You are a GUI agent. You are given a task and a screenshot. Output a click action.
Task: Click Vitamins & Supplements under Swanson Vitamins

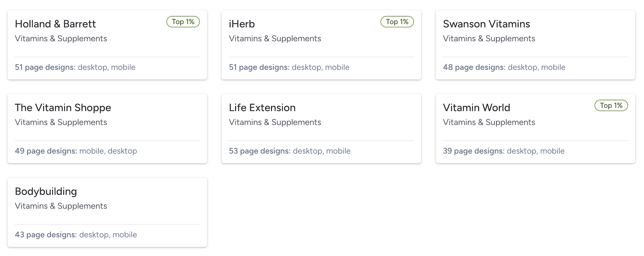489,39
